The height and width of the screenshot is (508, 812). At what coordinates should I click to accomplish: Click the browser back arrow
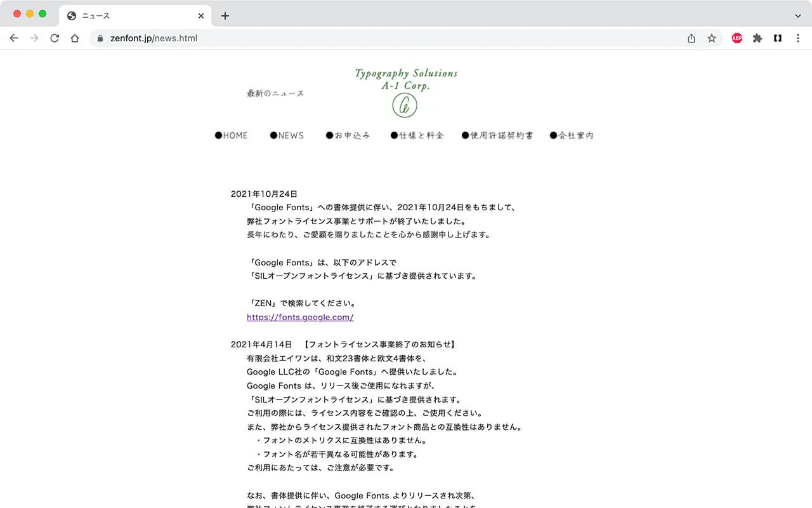tap(14, 38)
